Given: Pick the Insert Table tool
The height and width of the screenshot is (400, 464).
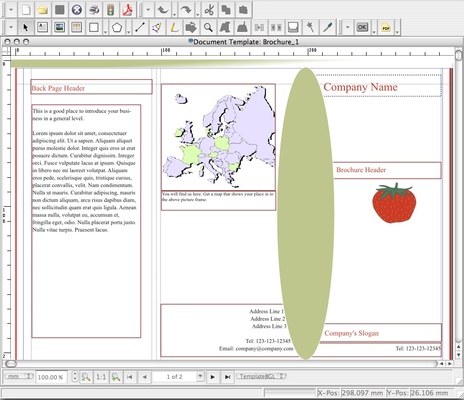Looking at the screenshot, I should click(76, 27).
